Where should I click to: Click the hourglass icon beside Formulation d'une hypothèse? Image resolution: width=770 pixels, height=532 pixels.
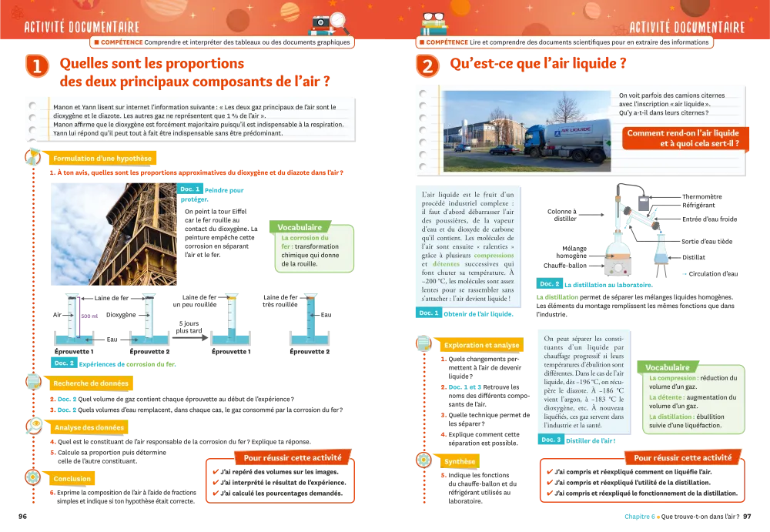(33, 157)
